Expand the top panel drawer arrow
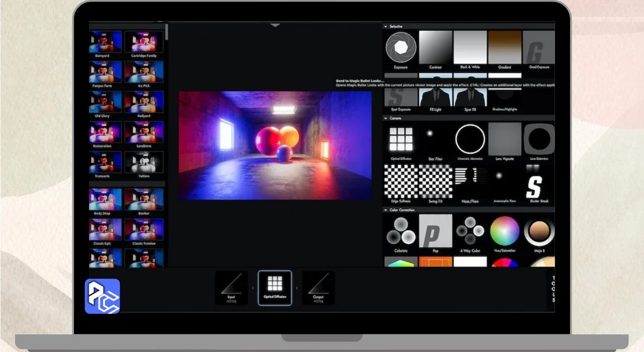 (275, 25)
